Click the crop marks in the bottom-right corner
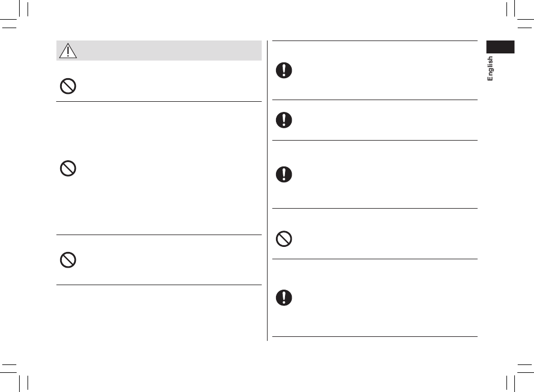Screen dimensions: 534x392 [x=520, y=377]
